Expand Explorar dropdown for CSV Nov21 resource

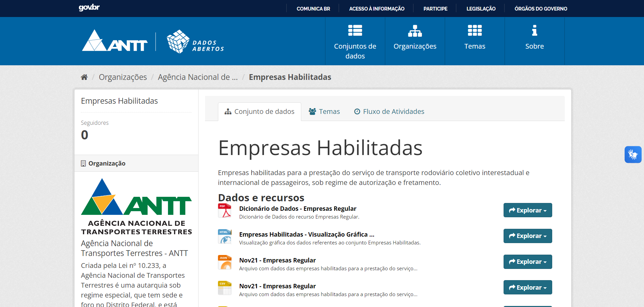click(x=527, y=287)
